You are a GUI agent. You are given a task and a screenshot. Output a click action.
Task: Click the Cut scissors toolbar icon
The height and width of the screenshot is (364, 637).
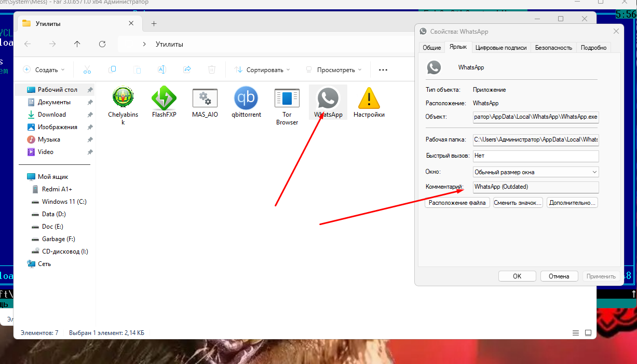(x=87, y=69)
